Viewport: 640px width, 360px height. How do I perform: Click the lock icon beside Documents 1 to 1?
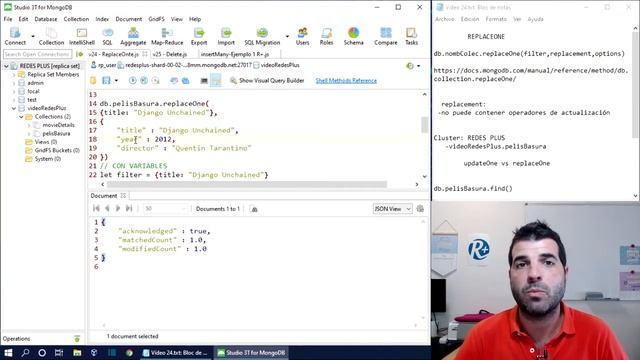253,209
